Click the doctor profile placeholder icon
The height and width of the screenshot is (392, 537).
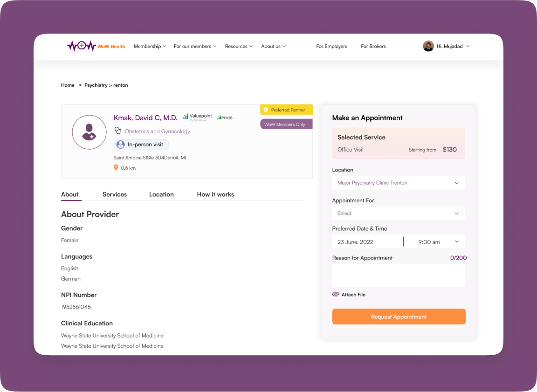pyautogui.click(x=89, y=132)
